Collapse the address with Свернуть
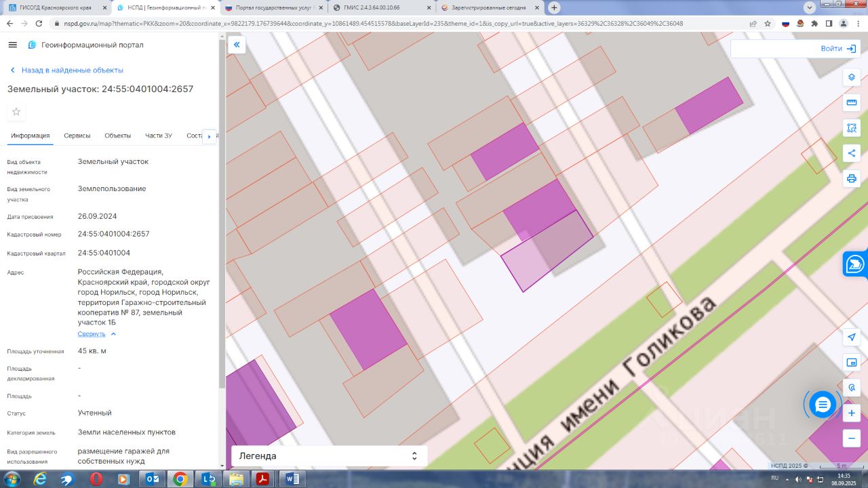The image size is (868, 488). [x=97, y=334]
